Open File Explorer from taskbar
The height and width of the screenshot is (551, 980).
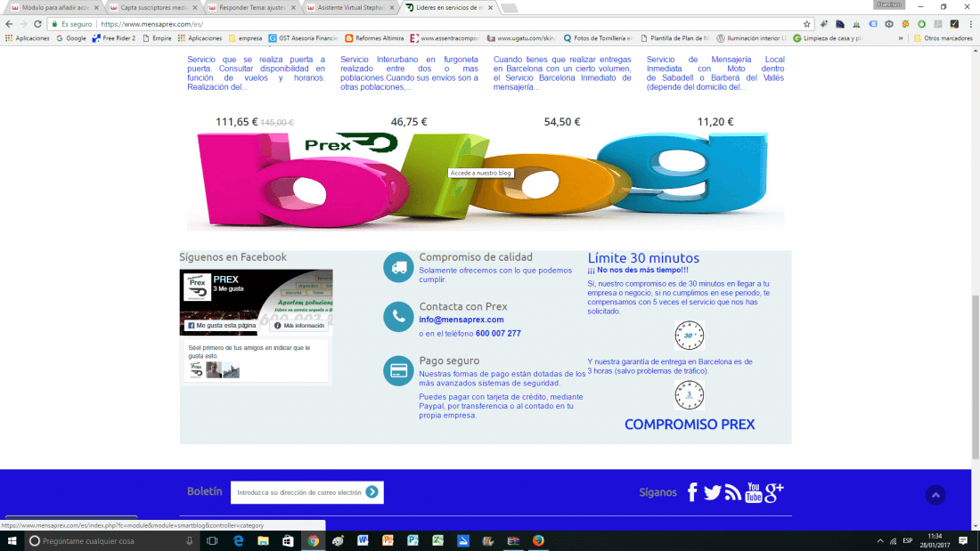tap(263, 541)
